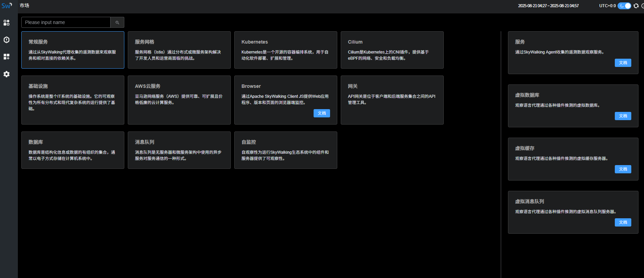Select the 服务 heading in right panel
This screenshot has width=644, height=278.
tap(520, 42)
